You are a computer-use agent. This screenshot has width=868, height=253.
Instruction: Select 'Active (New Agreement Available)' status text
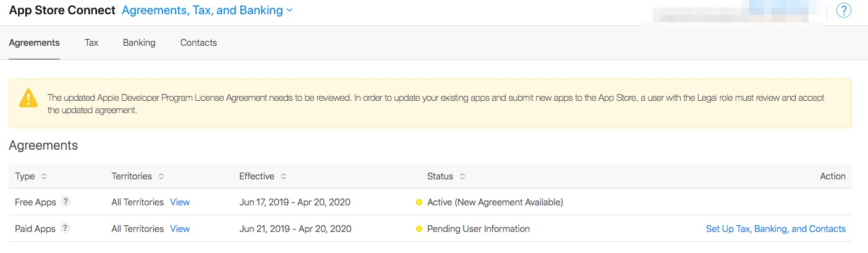tap(495, 202)
